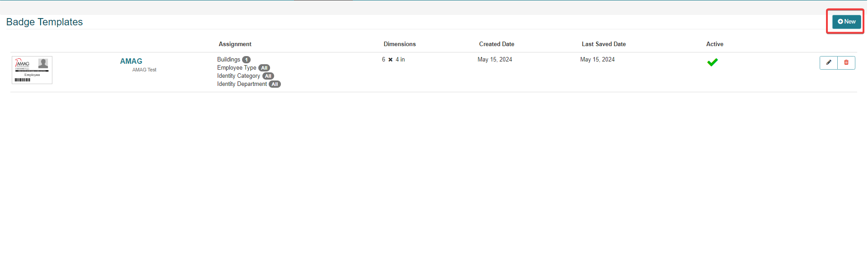Open the AMAG badge thumbnail preview
The image size is (868, 260).
[32, 70]
